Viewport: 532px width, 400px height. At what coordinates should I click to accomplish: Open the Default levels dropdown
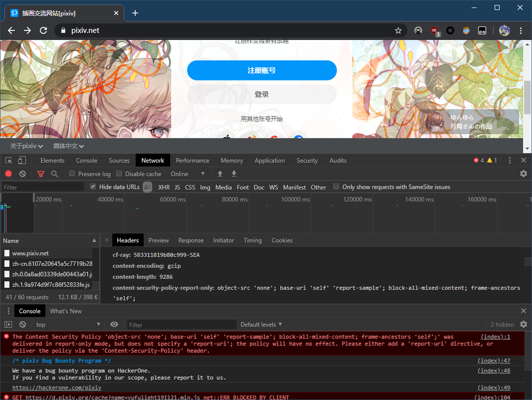(261, 324)
